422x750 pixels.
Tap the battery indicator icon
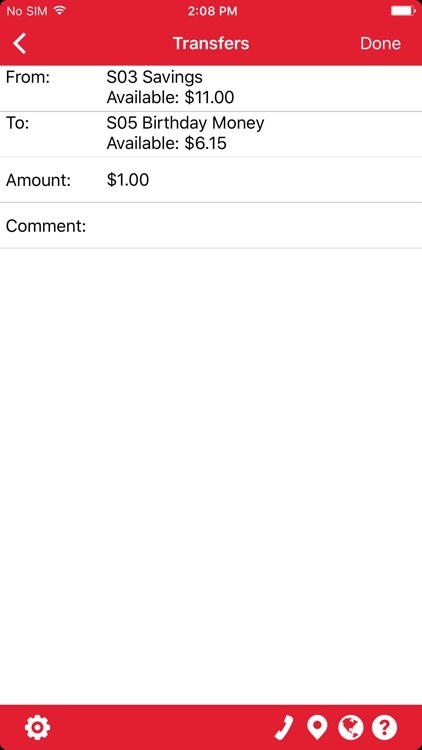[x=403, y=11]
